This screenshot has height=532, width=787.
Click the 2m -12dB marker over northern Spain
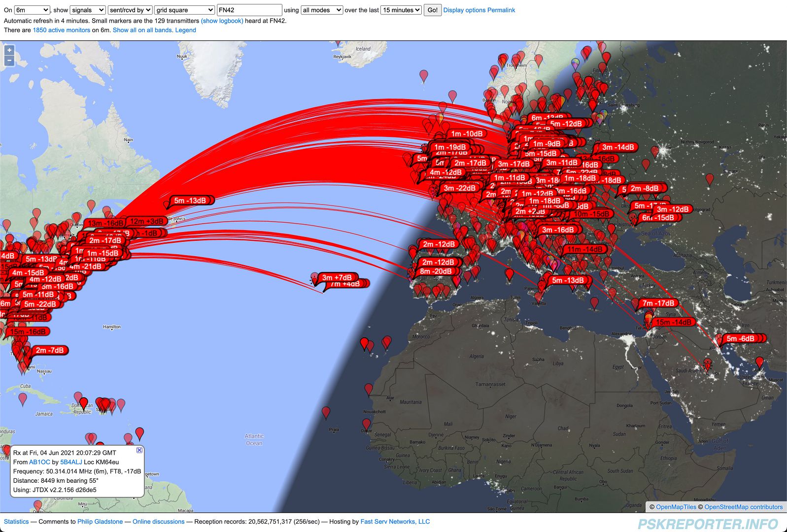click(439, 244)
